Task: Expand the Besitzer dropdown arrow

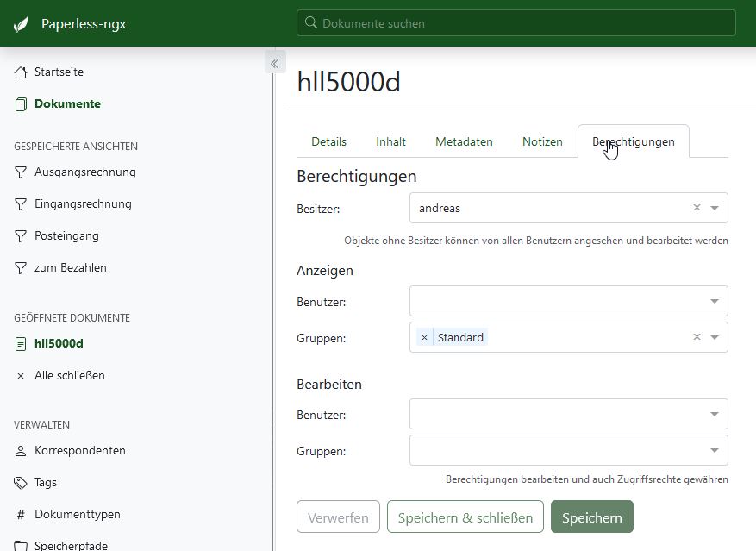Action: tap(715, 208)
